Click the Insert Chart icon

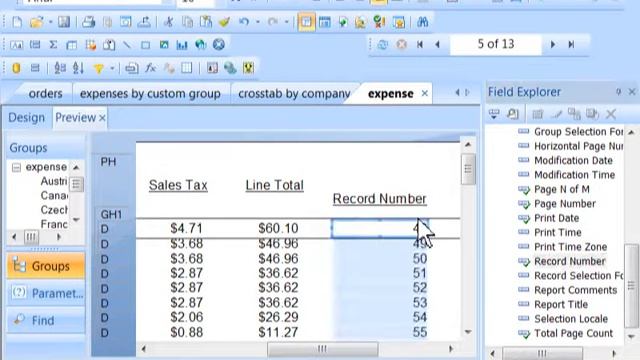click(x=182, y=45)
